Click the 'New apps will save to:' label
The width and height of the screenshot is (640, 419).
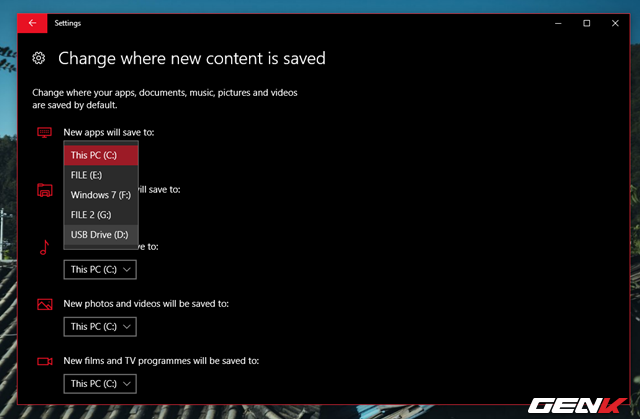tap(109, 132)
